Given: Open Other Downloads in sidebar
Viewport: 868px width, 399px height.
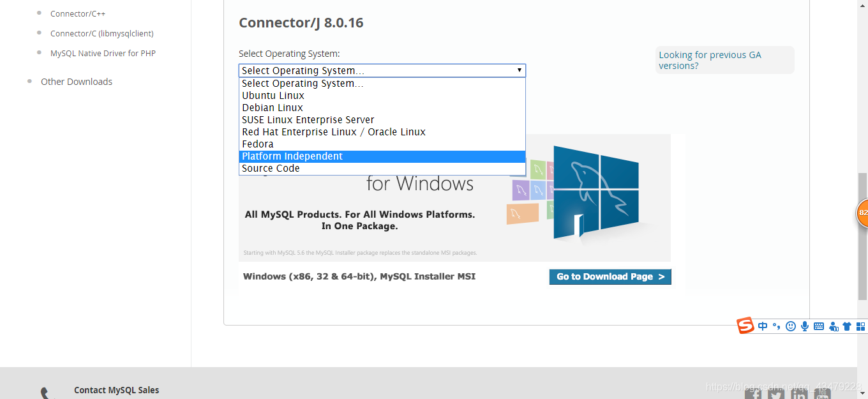Looking at the screenshot, I should (77, 82).
